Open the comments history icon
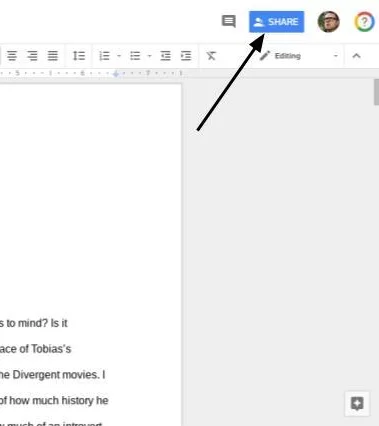This screenshot has height=426, width=379. [229, 21]
